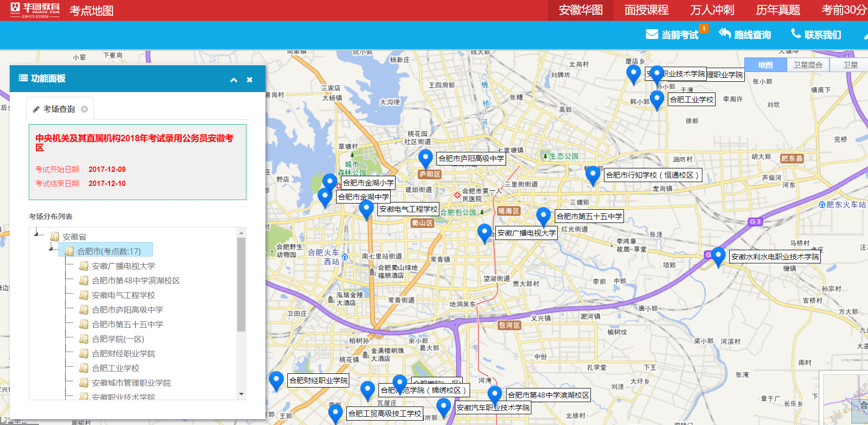The height and width of the screenshot is (425, 868).
Task: Click the map pin for 合肥市庐阳高级中学
Action: tap(426, 159)
